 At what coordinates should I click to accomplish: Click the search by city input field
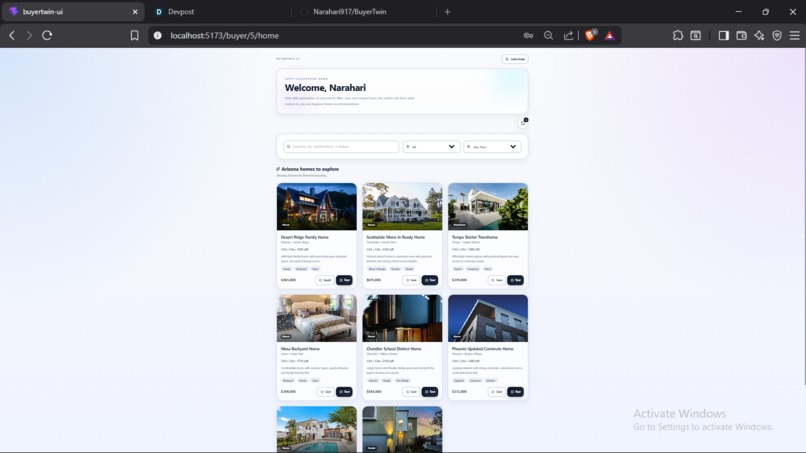[x=341, y=147]
